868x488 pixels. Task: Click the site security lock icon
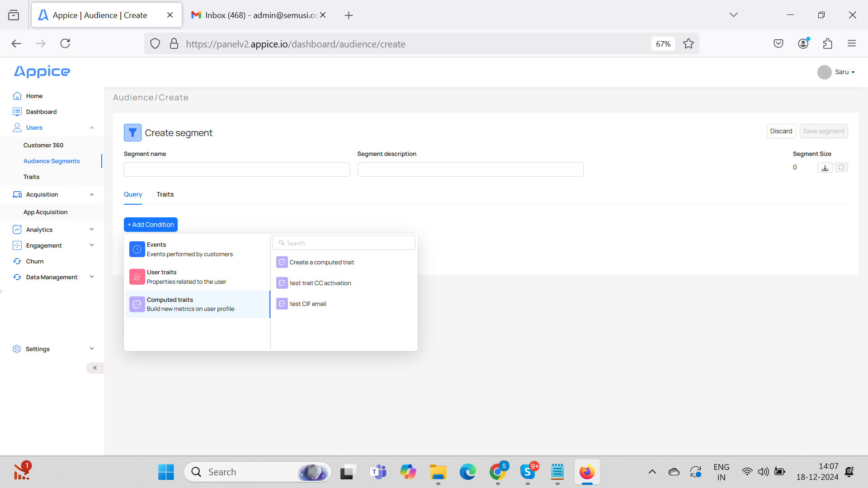click(x=174, y=44)
